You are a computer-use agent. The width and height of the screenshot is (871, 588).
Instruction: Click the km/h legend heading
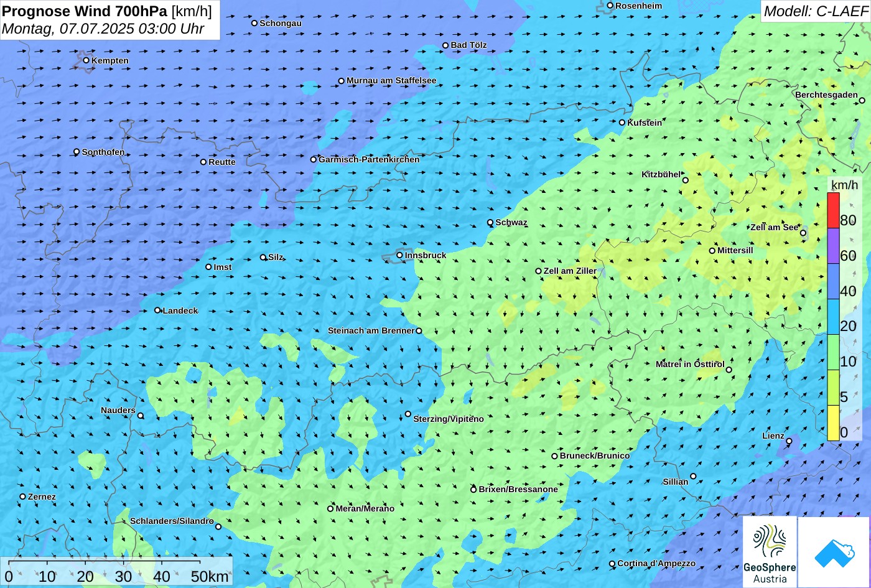pyautogui.click(x=844, y=185)
